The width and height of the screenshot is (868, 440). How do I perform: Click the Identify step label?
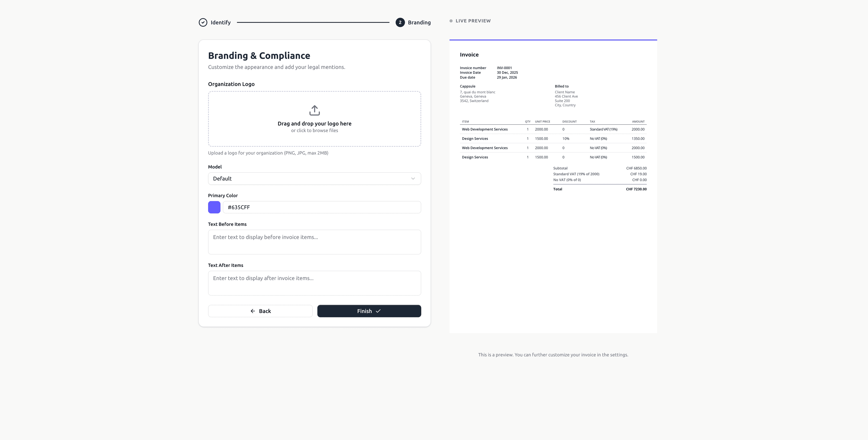(220, 22)
